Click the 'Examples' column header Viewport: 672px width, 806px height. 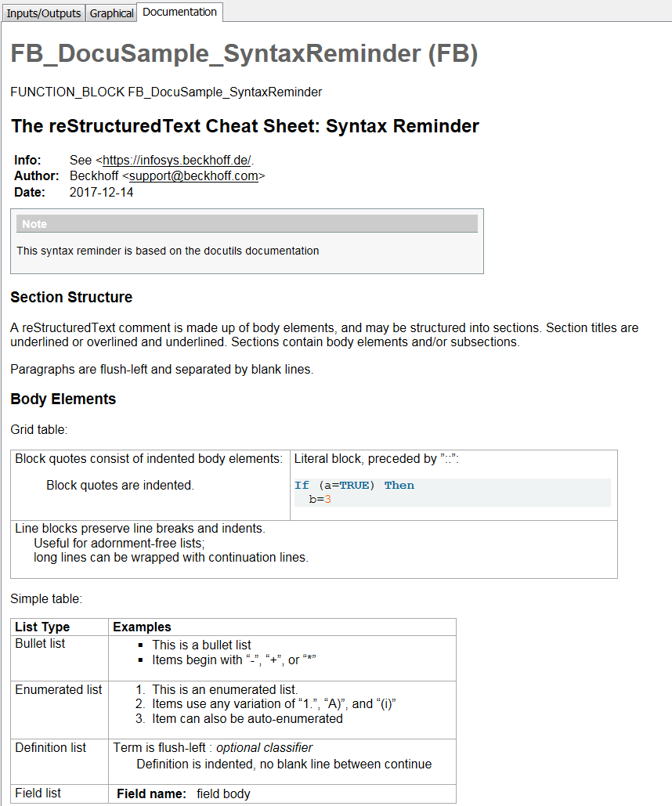click(142, 627)
